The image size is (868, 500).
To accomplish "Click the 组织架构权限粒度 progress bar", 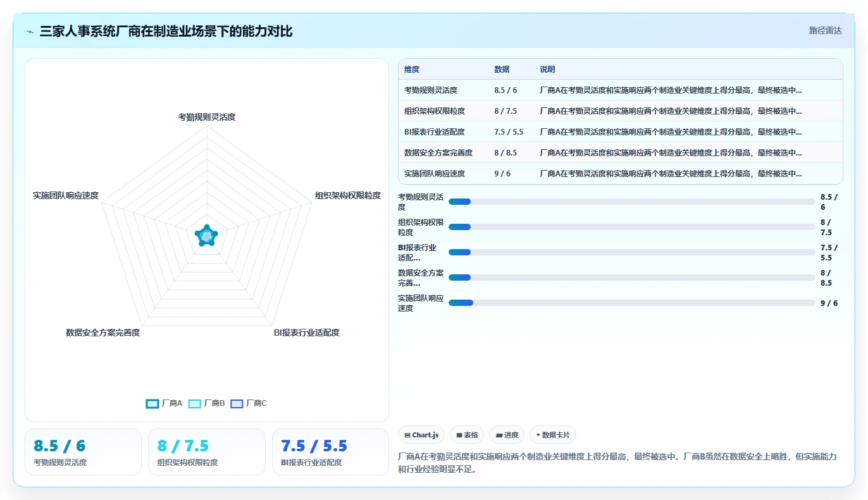I will (632, 227).
